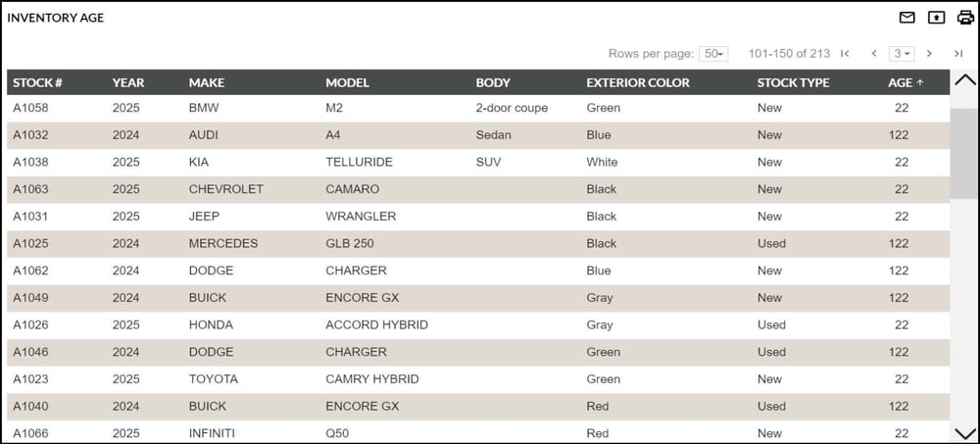Select stock number A1058 row
The height and width of the screenshot is (444, 980).
[x=478, y=108]
